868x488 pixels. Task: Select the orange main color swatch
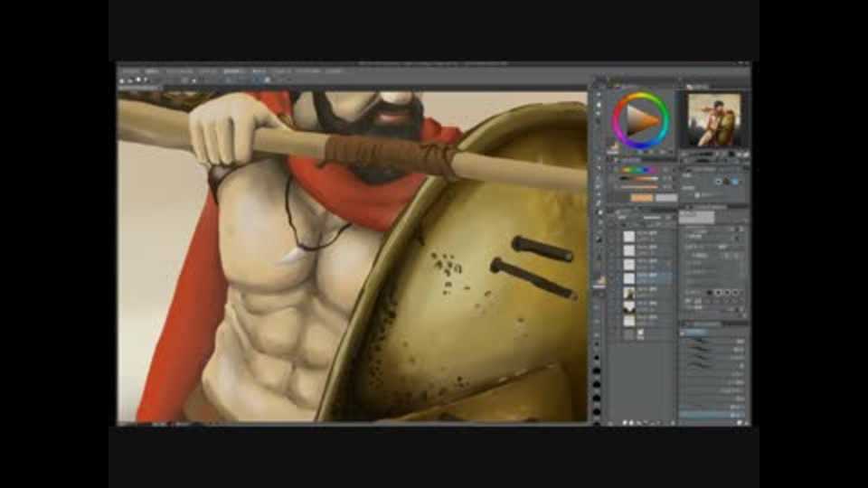pyautogui.click(x=642, y=198)
